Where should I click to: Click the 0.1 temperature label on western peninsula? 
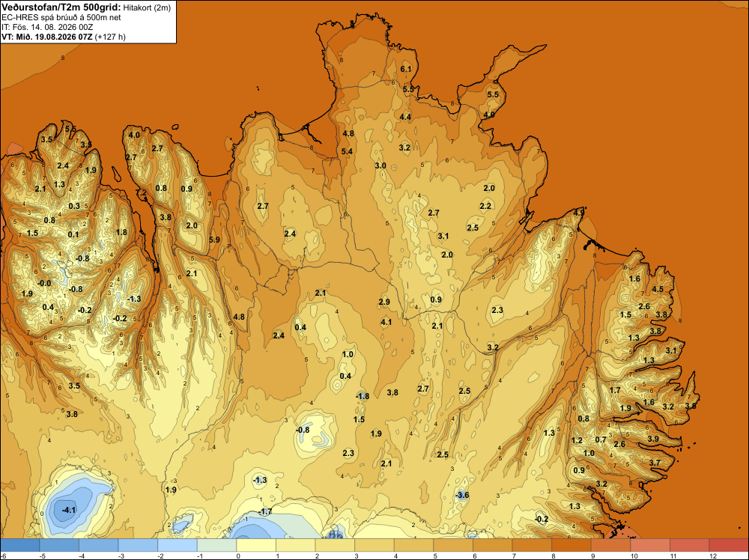pos(73,234)
